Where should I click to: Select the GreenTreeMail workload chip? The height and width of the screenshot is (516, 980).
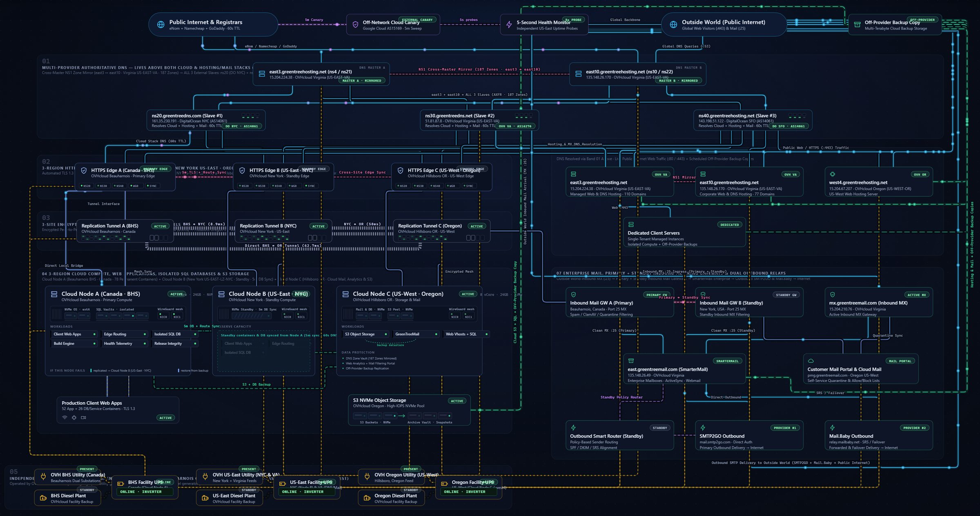click(416, 334)
